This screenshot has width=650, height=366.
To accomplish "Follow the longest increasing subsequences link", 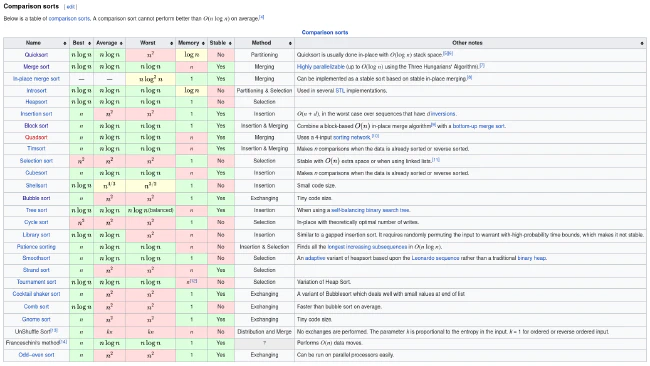I will 367,247.
